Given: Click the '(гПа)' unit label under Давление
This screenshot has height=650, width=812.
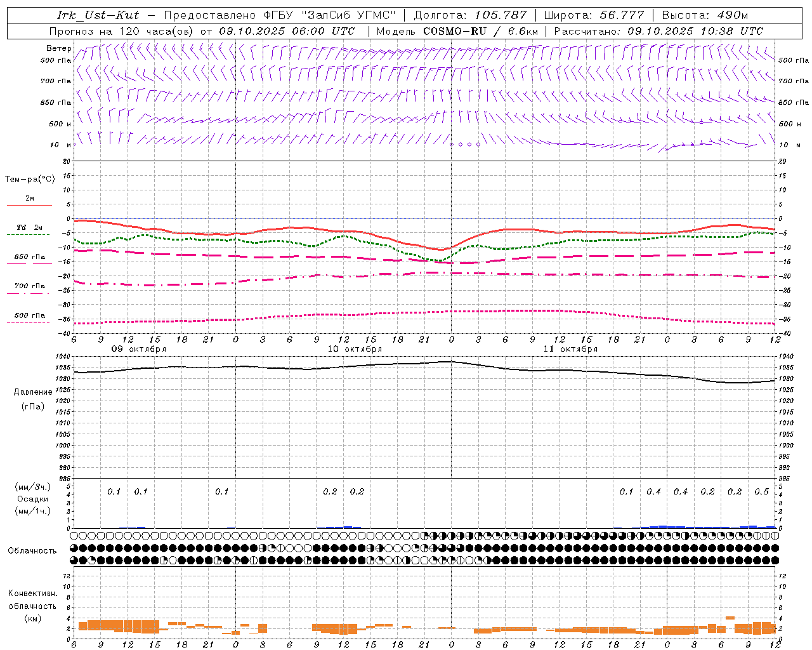Looking at the screenshot, I should tap(33, 406).
